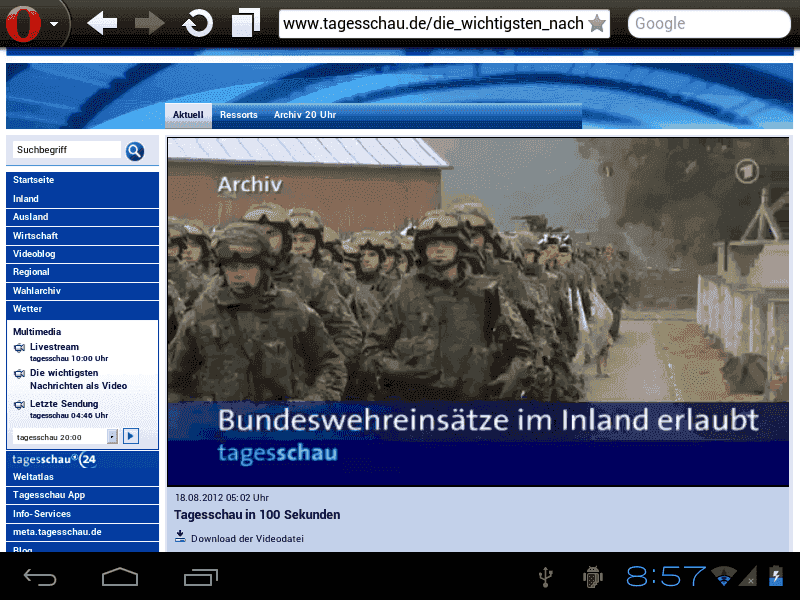Screen dimensions: 800x600
Task: Click the Multimedia heading in the sidebar
Action: pos(37,332)
